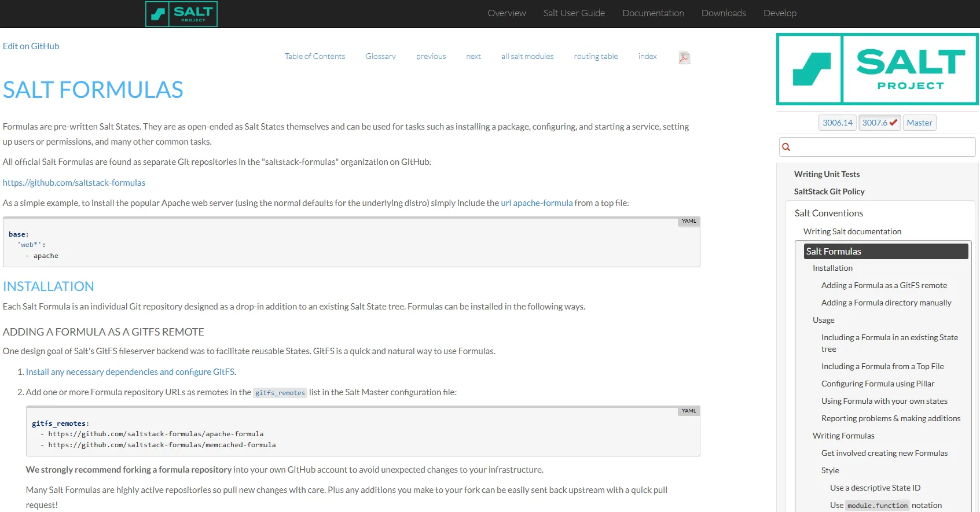Jump to Adding a Formula directory manually
The height and width of the screenshot is (512, 980).
pyautogui.click(x=886, y=303)
